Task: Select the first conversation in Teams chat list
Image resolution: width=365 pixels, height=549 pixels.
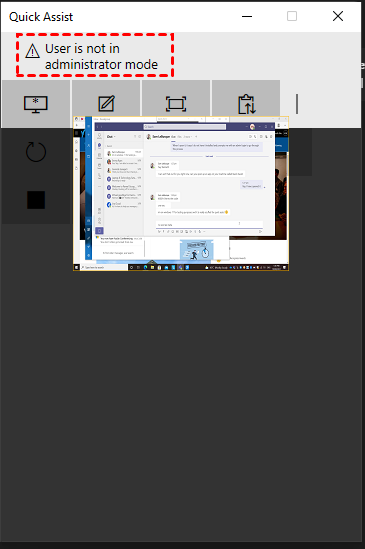Action: (x=124, y=153)
